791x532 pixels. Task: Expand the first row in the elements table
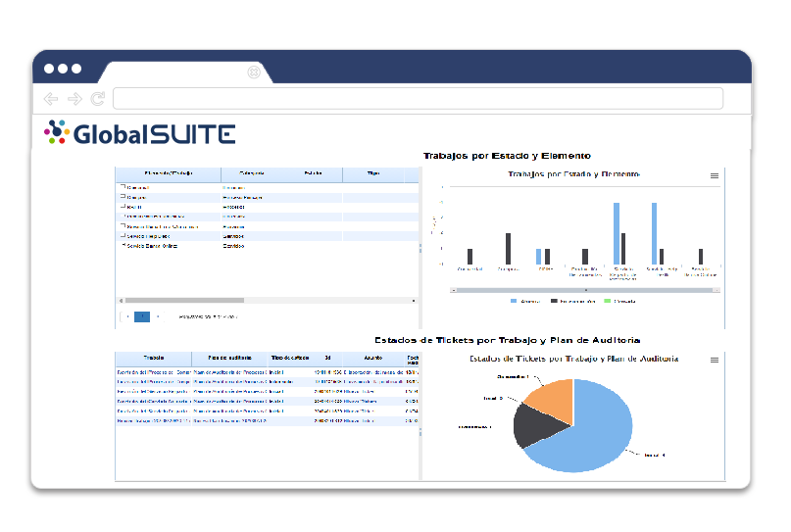(x=123, y=187)
